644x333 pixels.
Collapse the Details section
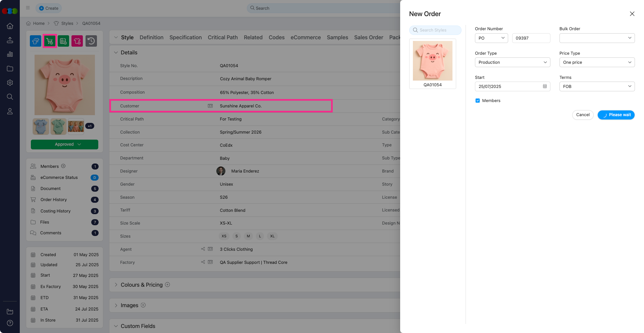point(116,53)
